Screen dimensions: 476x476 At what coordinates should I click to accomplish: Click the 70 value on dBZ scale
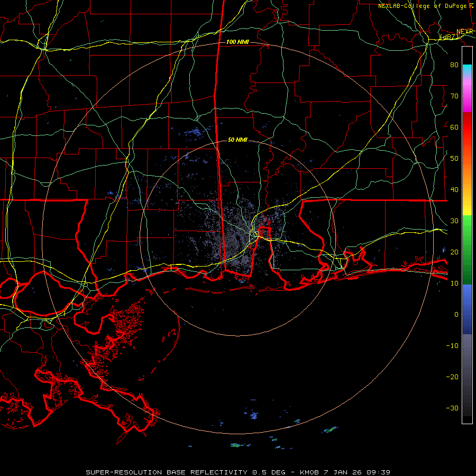click(x=454, y=96)
